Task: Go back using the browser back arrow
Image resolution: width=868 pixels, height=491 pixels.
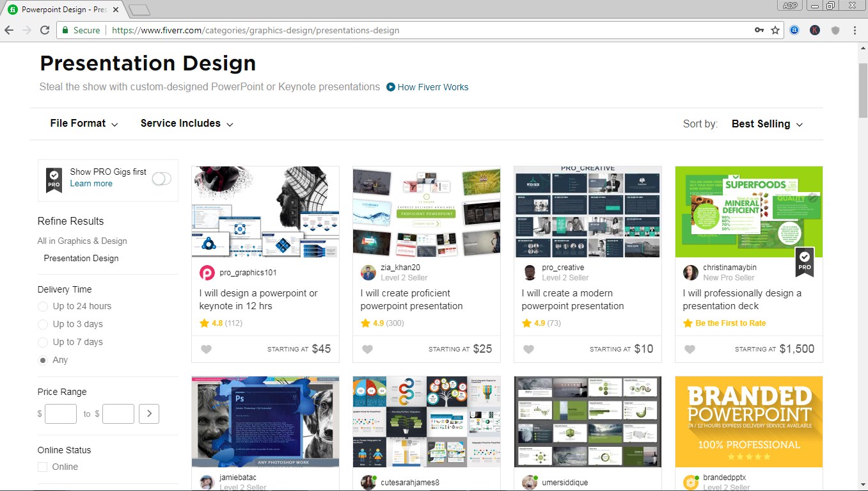Action: point(9,30)
